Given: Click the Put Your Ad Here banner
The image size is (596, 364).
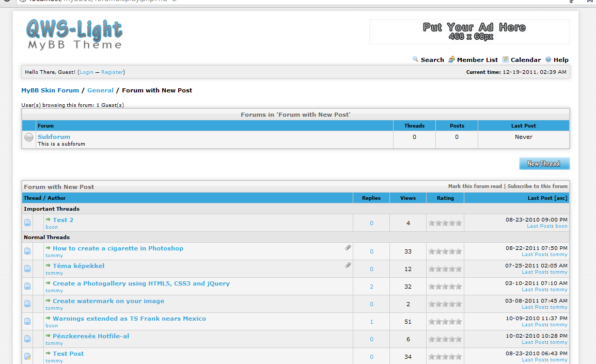Looking at the screenshot, I should [469, 31].
